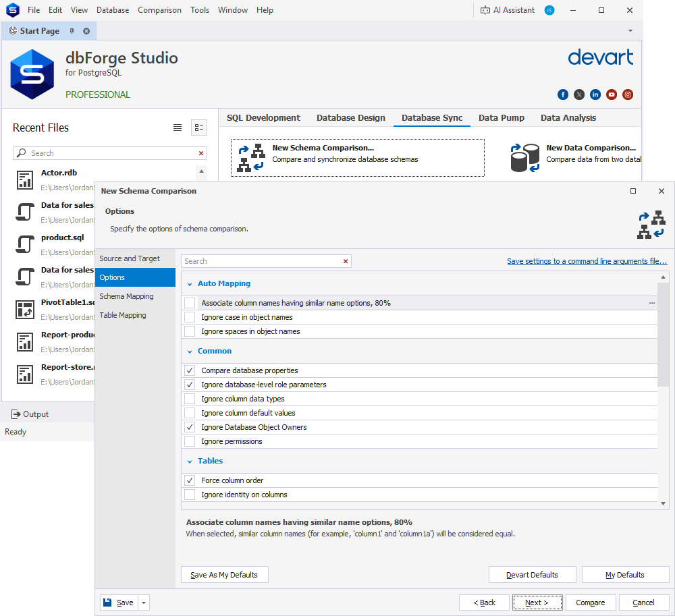This screenshot has width=675, height=616.
Task: Click the Devart logo
Action: click(x=601, y=57)
